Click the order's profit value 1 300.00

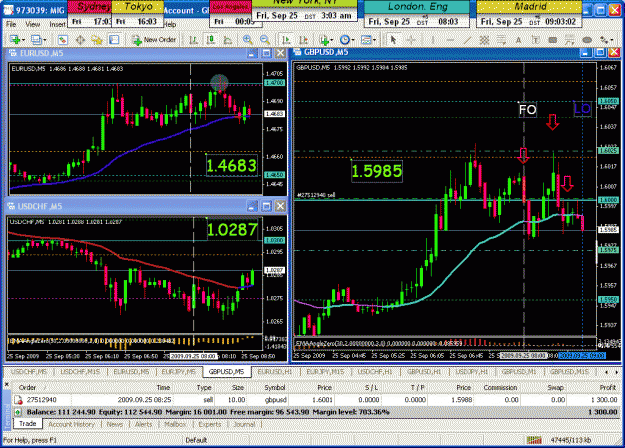(604, 399)
